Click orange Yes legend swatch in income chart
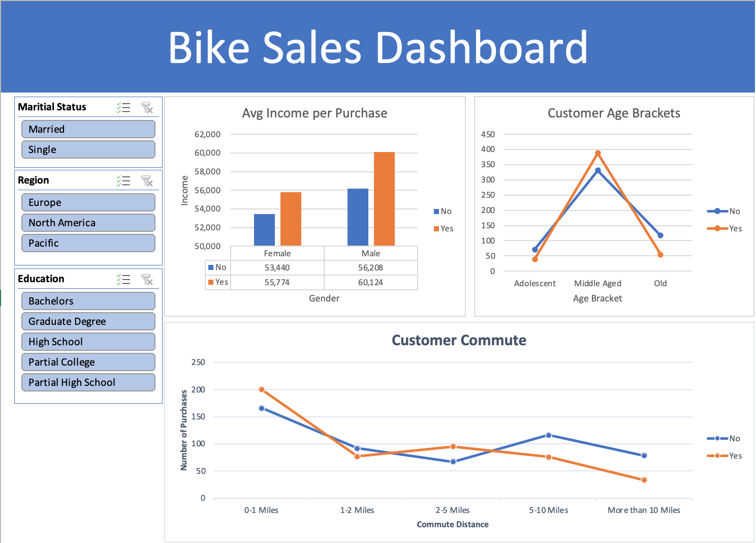 pyautogui.click(x=436, y=229)
